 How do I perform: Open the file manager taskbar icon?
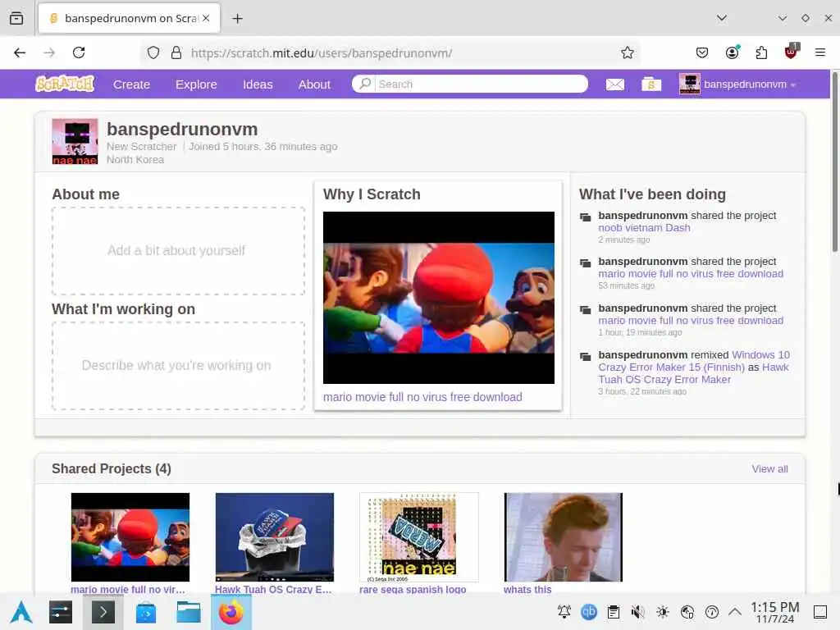pyautogui.click(x=189, y=612)
